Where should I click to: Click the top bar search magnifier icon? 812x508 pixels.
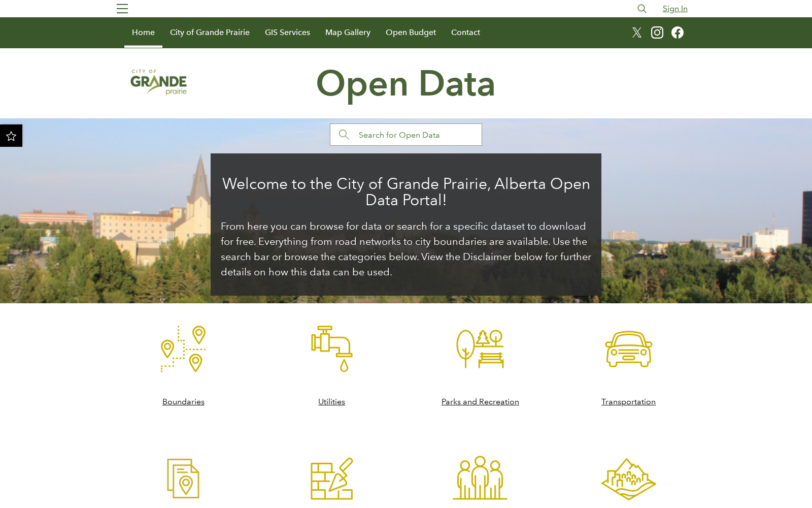tap(642, 9)
